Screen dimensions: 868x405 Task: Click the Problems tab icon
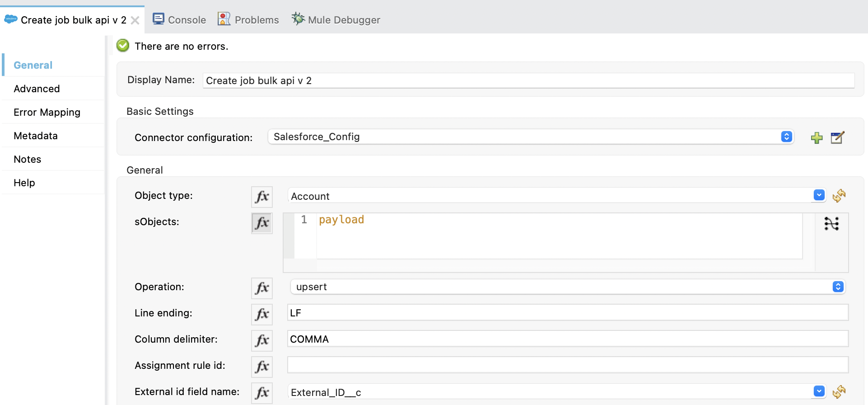point(224,19)
